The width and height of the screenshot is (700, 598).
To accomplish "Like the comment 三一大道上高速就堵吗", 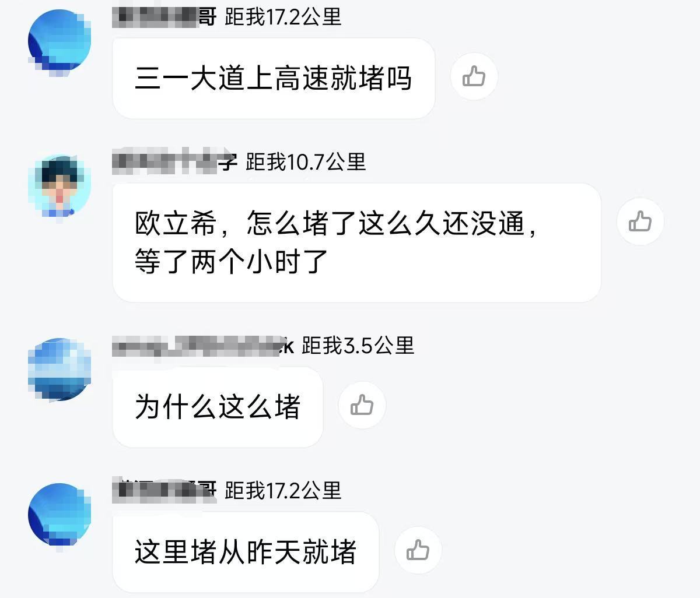I will [474, 77].
